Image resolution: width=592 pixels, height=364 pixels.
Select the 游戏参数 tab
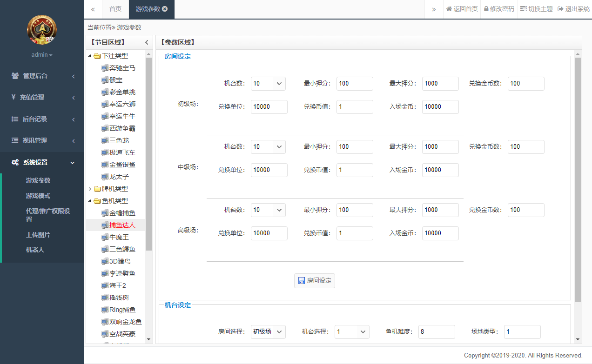(x=148, y=9)
